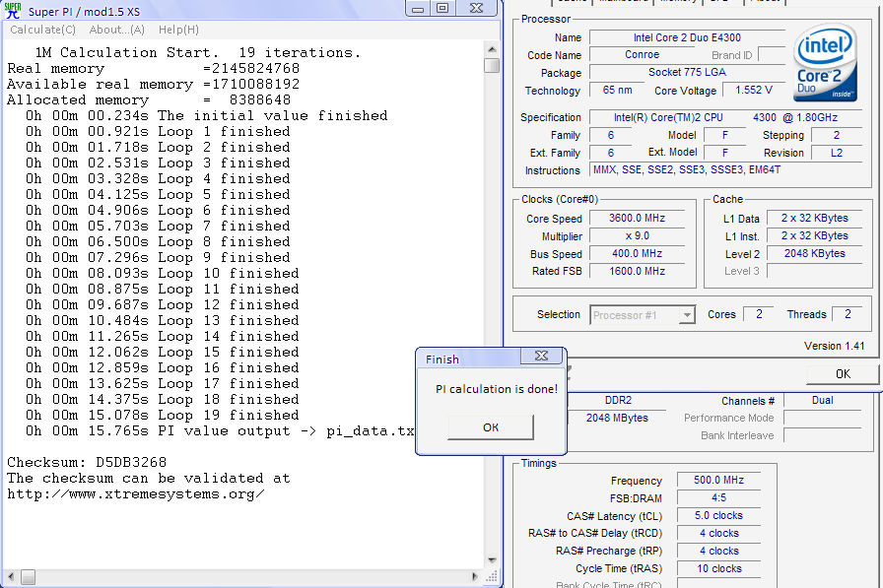This screenshot has height=588, width=883.
Task: Open the About...(A) menu
Action: [x=117, y=30]
